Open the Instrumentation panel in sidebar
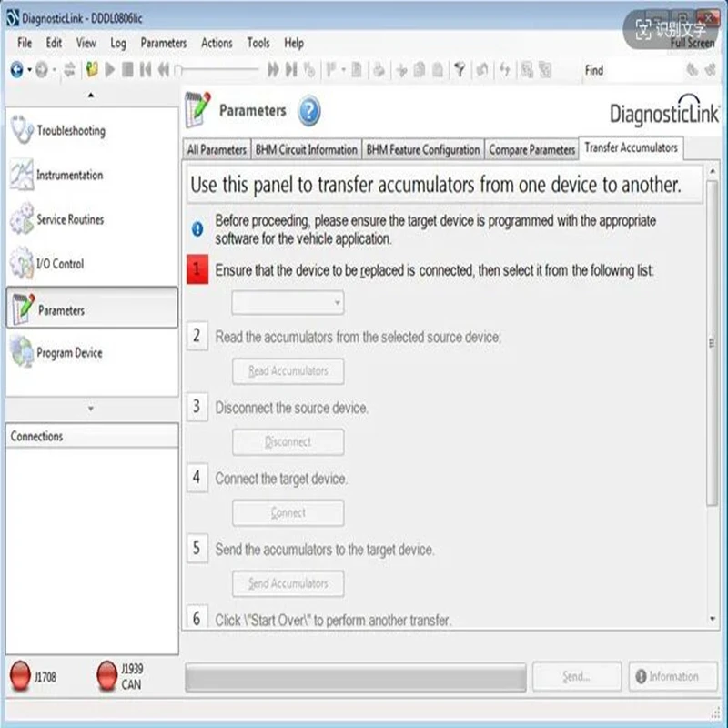The image size is (728, 728). [92, 175]
